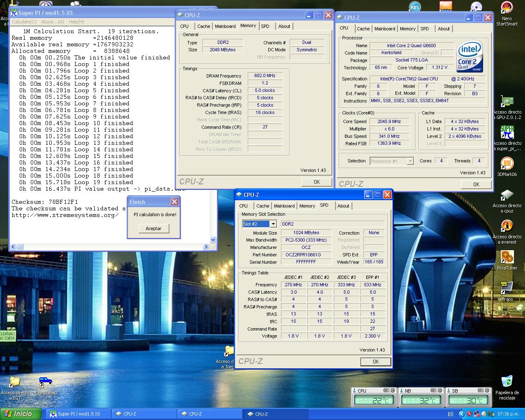
Task: Open the Everest shortcut icon
Action: [507, 226]
